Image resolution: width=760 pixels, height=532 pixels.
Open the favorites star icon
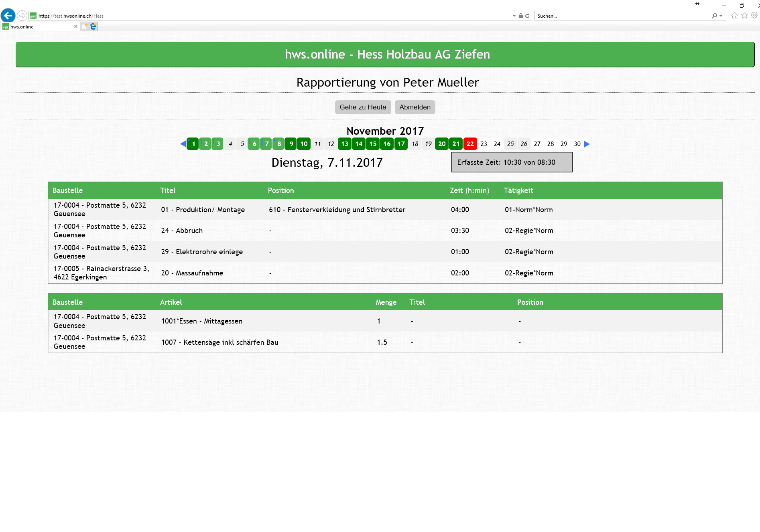pyautogui.click(x=745, y=16)
